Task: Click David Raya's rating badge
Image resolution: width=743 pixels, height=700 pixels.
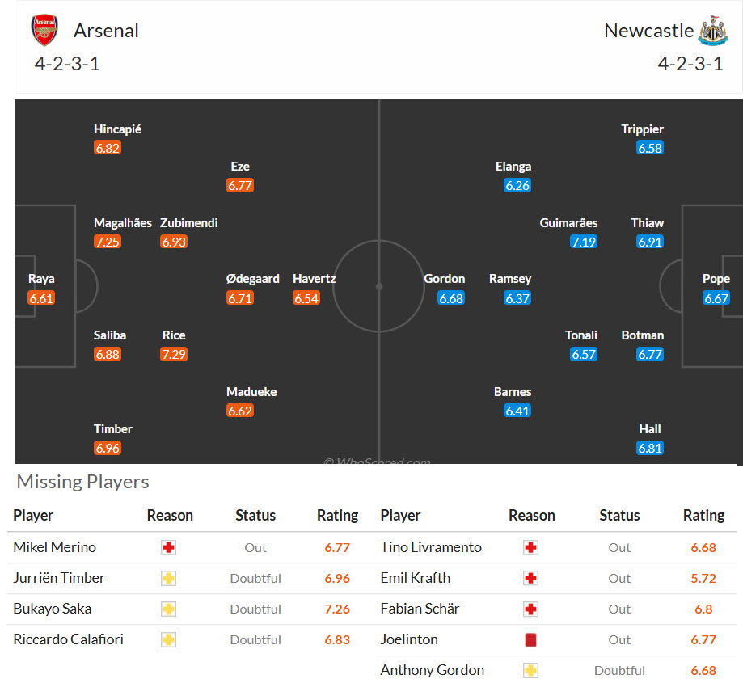Action: 41,297
